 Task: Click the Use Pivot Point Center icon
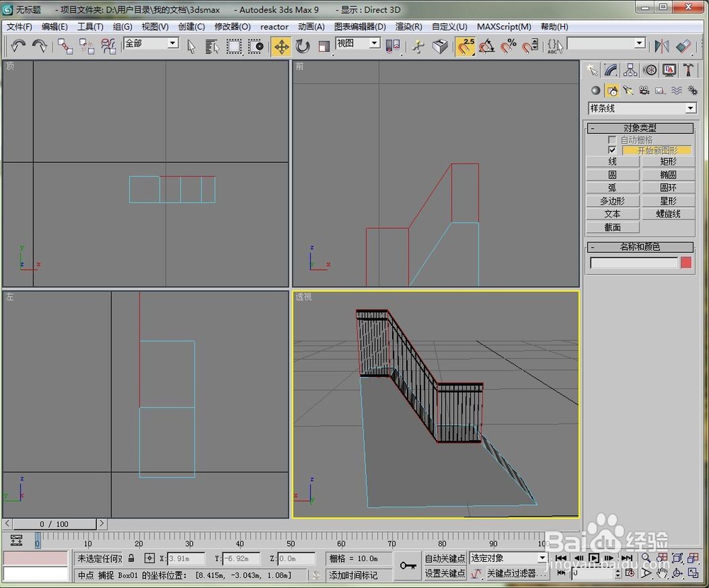393,47
